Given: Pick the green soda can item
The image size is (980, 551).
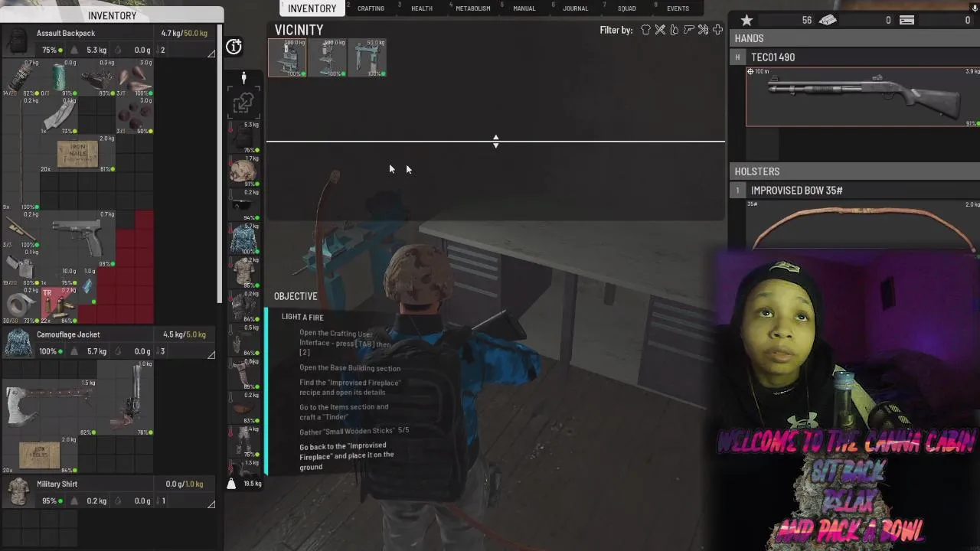Looking at the screenshot, I should click(x=59, y=78).
